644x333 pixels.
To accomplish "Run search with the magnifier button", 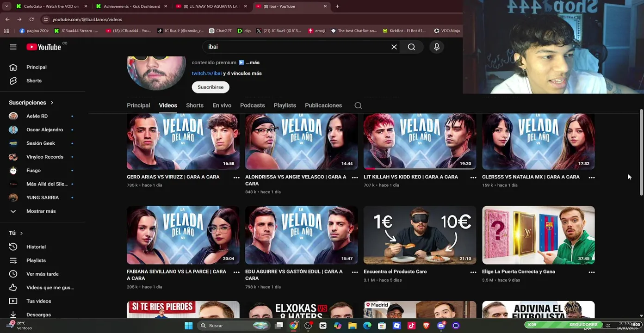I will (411, 47).
